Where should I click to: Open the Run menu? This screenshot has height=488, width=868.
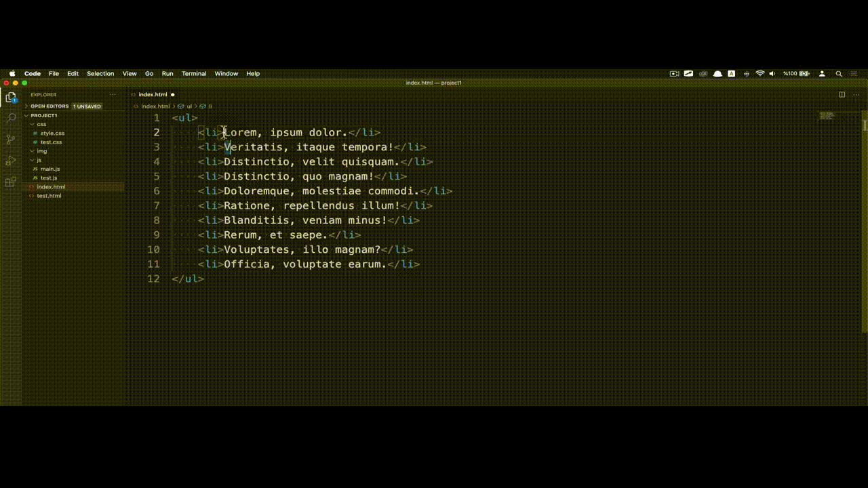pyautogui.click(x=167, y=73)
